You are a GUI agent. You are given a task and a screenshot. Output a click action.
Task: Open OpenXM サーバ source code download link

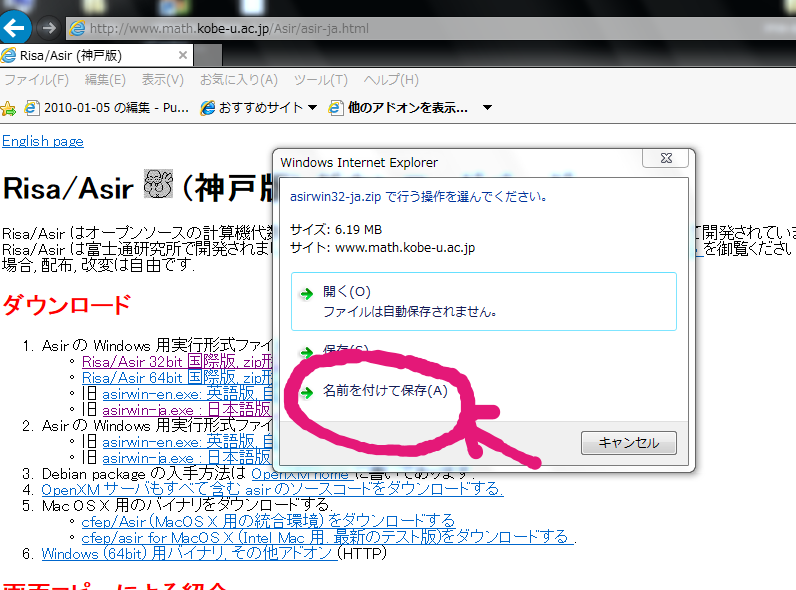point(272,490)
